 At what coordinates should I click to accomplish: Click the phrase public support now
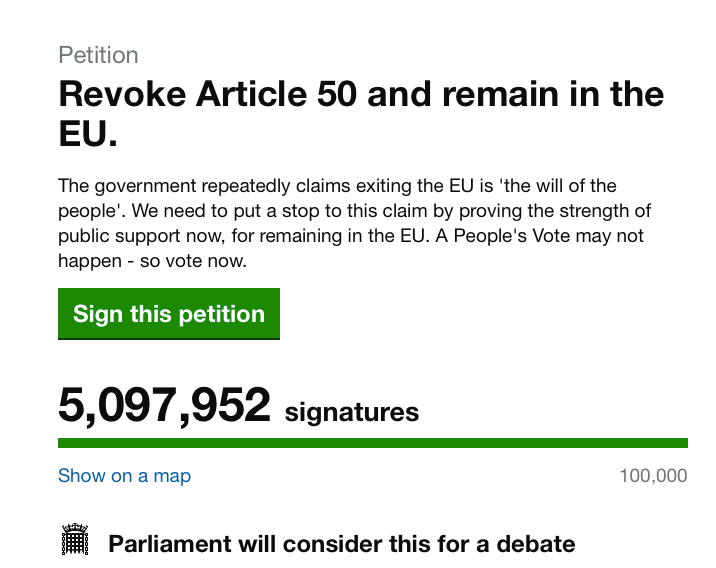click(141, 236)
